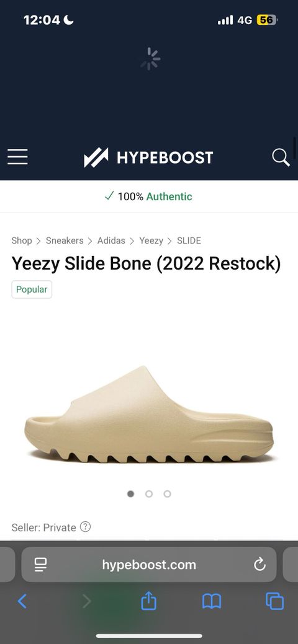Select the third image carousel dot
The height and width of the screenshot is (644, 298).
pos(167,493)
